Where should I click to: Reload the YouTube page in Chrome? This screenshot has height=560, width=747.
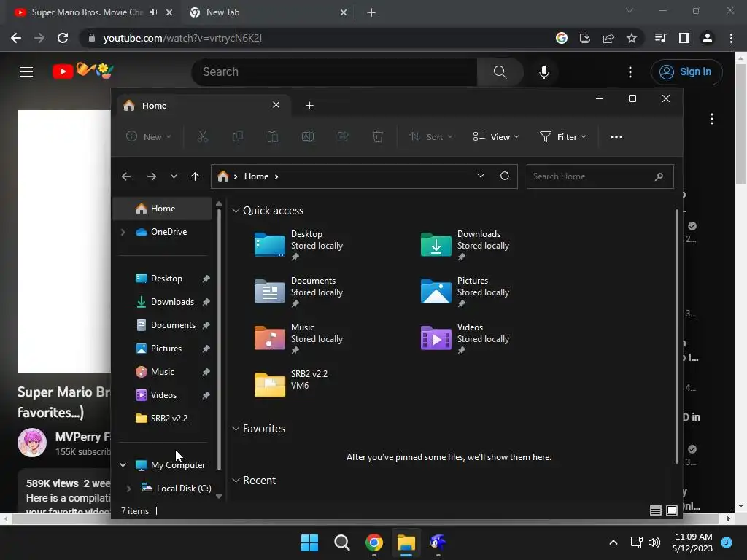63,38
